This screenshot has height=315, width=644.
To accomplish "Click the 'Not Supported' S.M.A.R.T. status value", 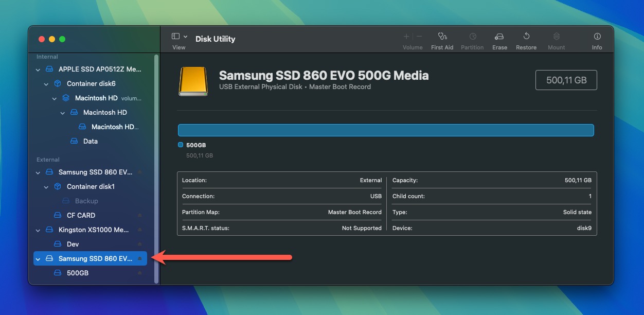I will click(362, 228).
